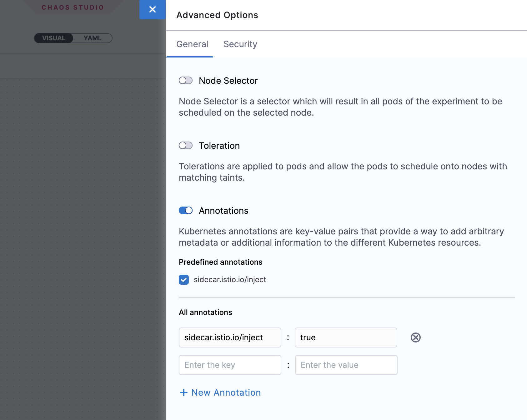Viewport: 527px width, 420px height.
Task: Open the General tab
Action: coord(192,44)
